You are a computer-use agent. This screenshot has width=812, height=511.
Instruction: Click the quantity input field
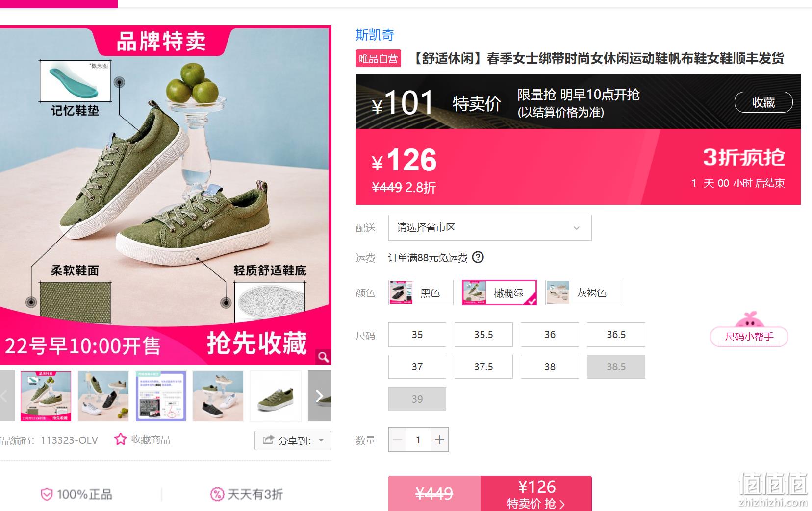click(418, 440)
